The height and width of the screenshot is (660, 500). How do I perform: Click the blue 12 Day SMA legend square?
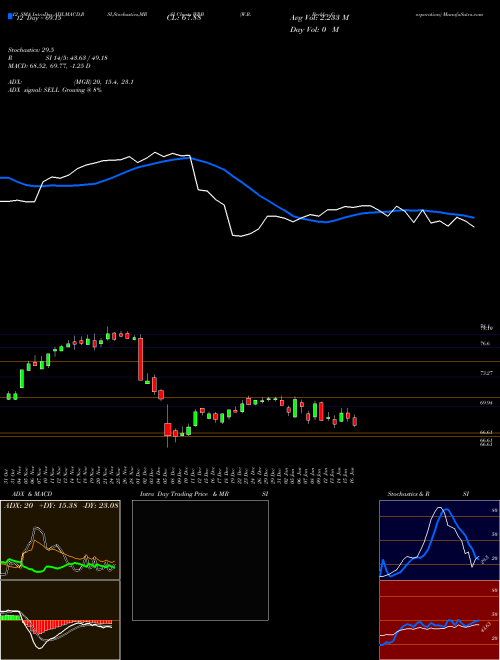coord(10,17)
